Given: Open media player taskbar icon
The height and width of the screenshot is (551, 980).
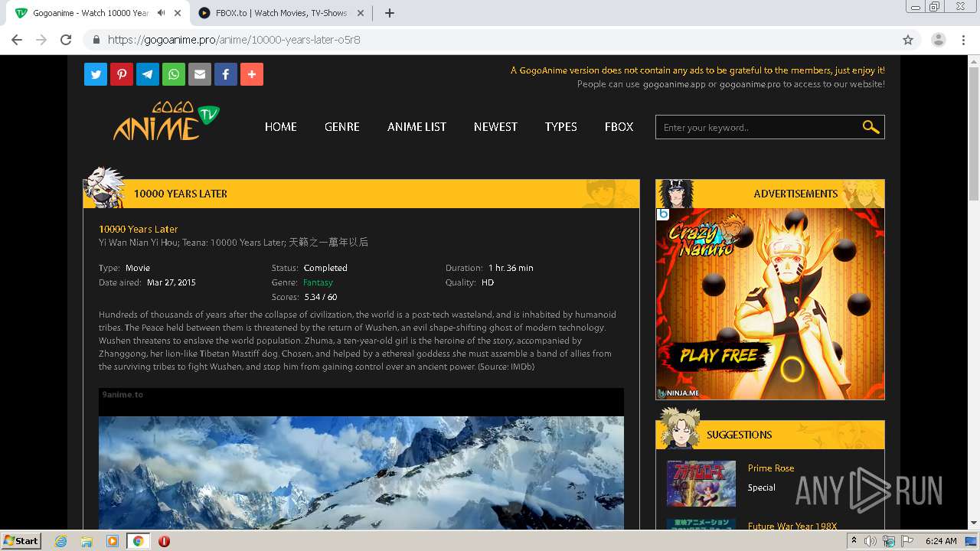Looking at the screenshot, I should click(x=113, y=541).
